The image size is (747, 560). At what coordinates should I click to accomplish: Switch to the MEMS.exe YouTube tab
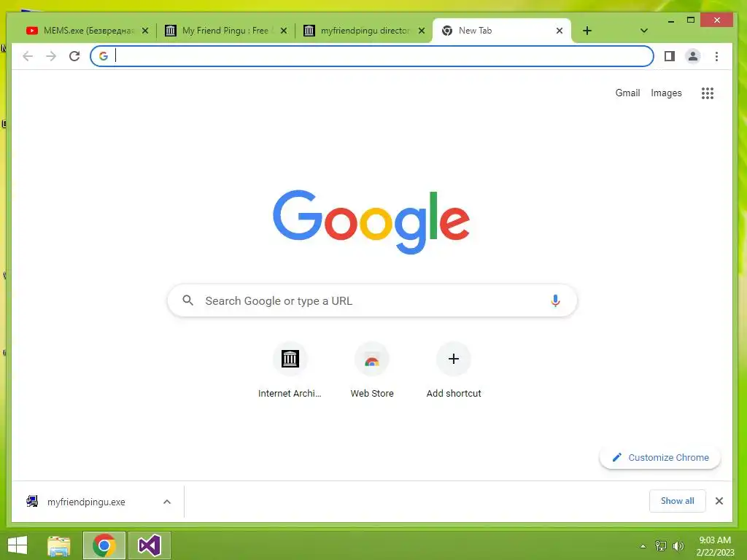click(x=86, y=31)
